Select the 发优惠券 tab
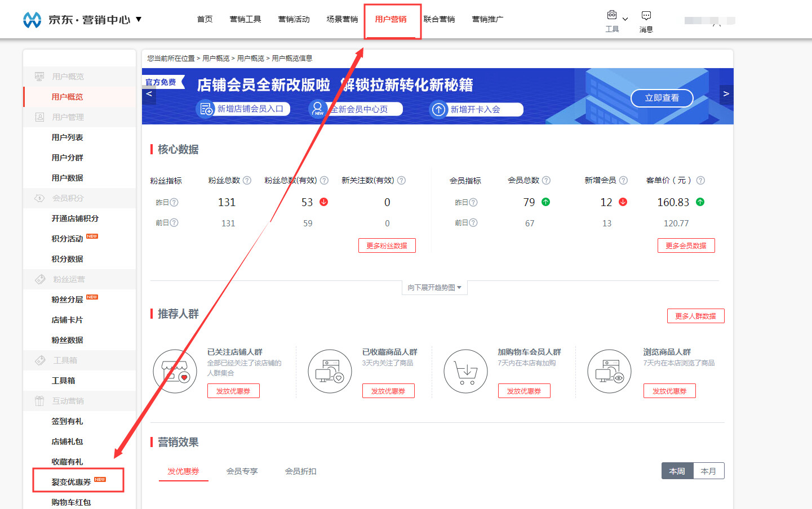The width and height of the screenshot is (812, 509). pos(183,471)
